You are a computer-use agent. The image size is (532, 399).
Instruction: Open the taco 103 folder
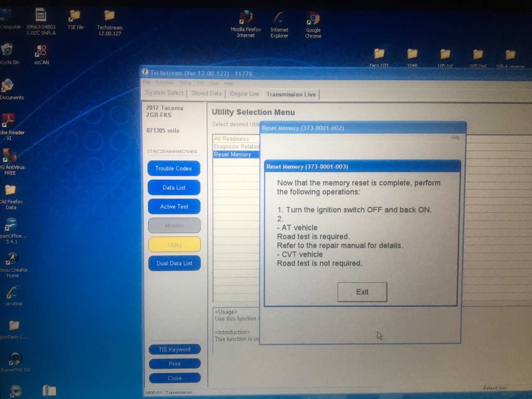point(379,57)
